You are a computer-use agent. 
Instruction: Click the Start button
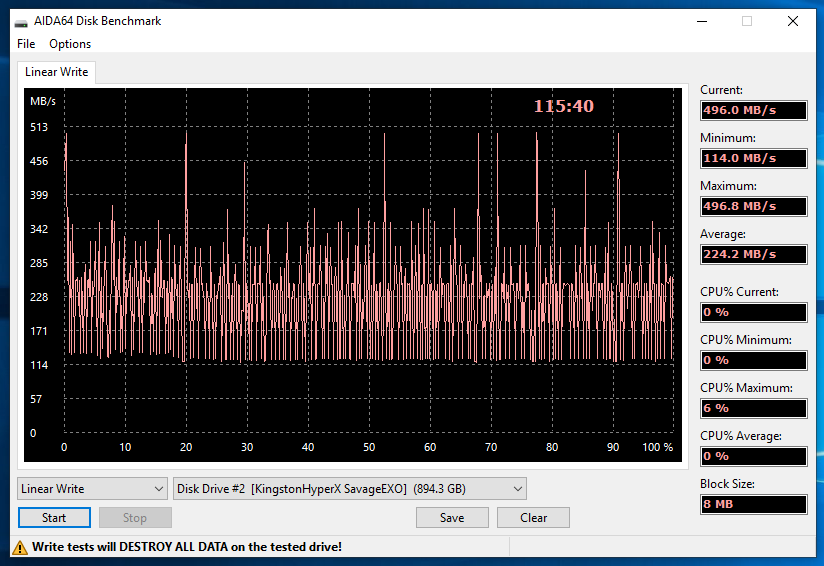click(54, 518)
